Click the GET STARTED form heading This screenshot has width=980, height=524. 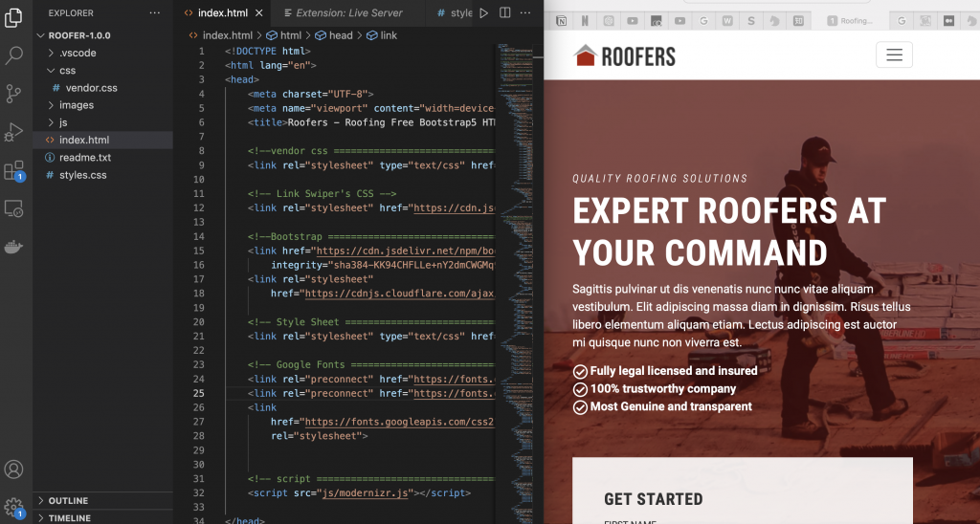[653, 499]
